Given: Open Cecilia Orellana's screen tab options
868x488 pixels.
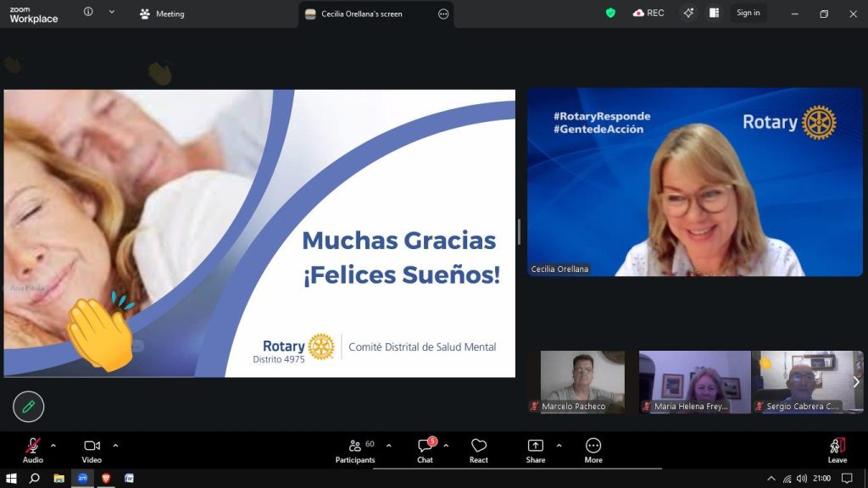Looking at the screenshot, I should point(443,14).
